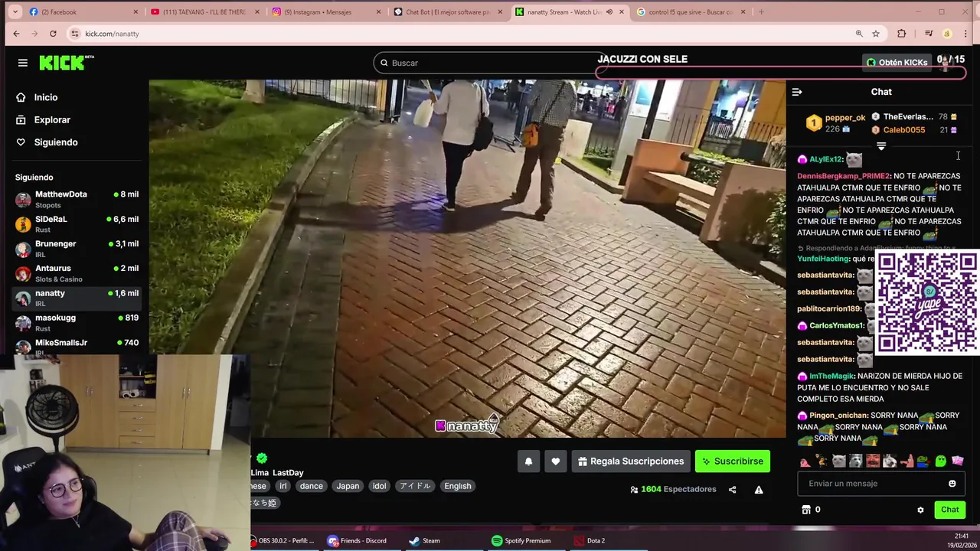
Task: Open MatthewDota channel in following list
Action: (x=77, y=199)
